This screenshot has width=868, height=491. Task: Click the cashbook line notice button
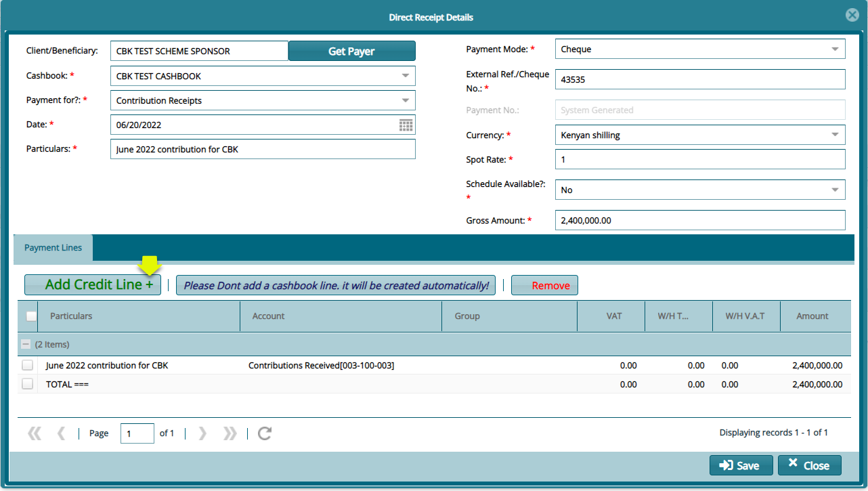(336, 285)
